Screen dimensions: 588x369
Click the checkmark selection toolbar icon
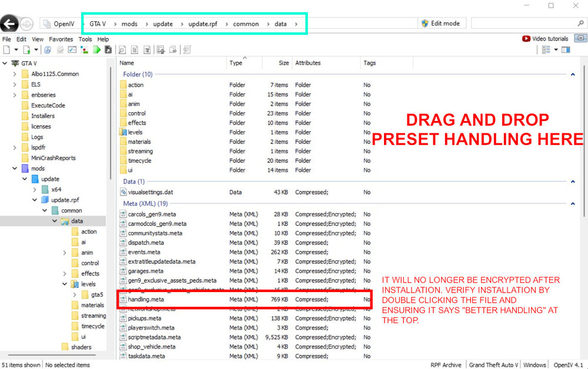tap(72, 49)
